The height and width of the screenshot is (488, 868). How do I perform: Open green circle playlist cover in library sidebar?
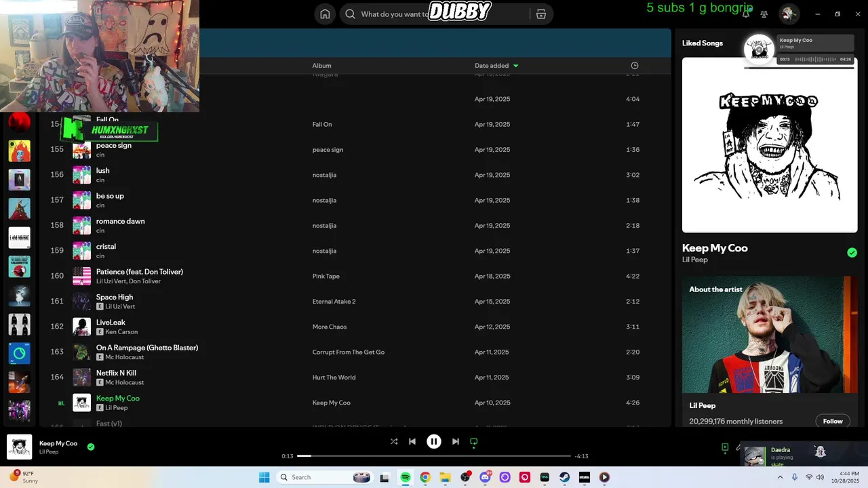click(19, 353)
